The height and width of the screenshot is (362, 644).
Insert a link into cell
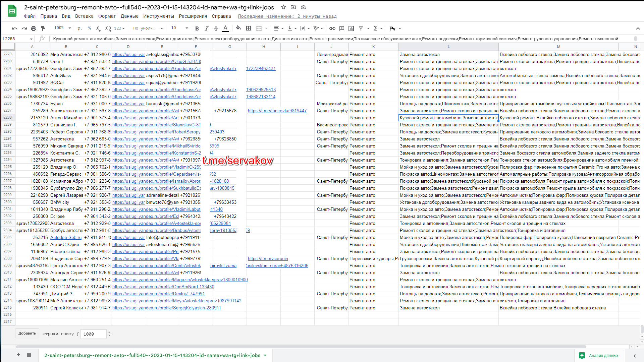click(x=332, y=28)
